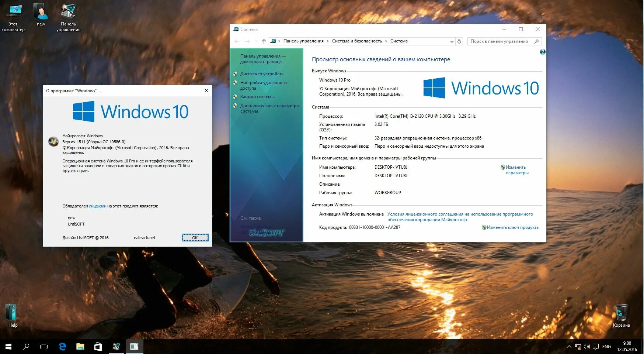Switch the ENG input language indicator
This screenshot has height=354, width=644.
[606, 347]
